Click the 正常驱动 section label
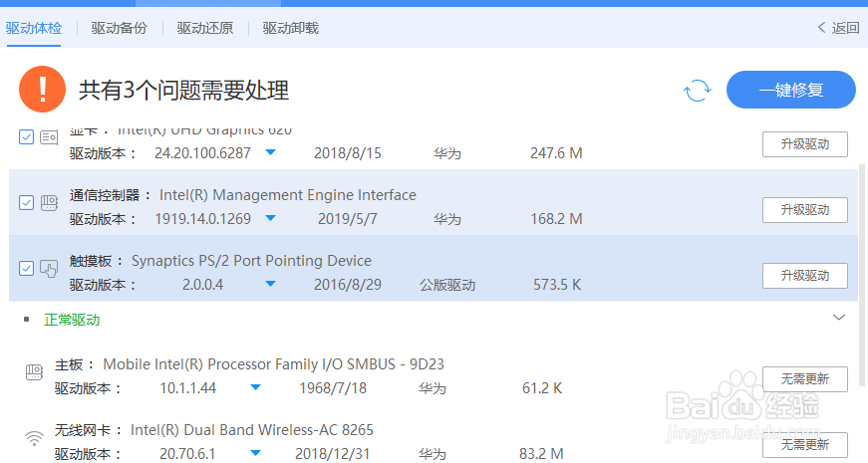Screen dimensions: 868x463 72,320
